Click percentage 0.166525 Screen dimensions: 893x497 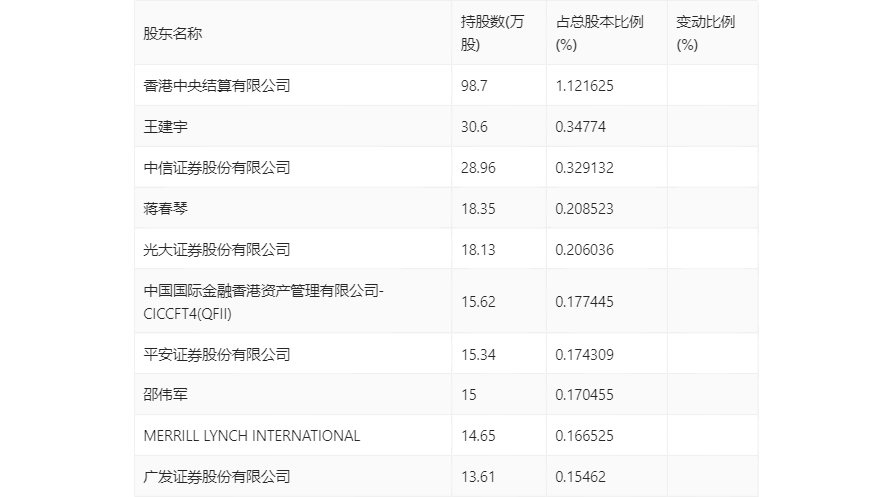point(584,436)
